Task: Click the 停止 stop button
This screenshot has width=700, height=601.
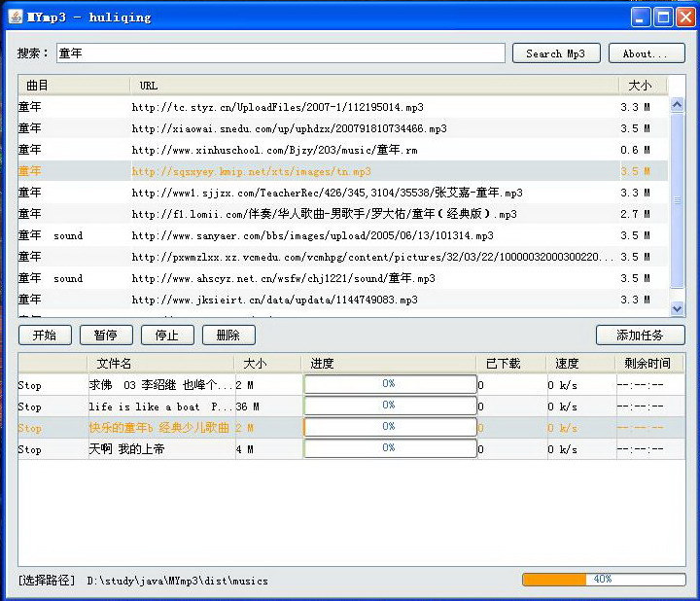Action: (167, 335)
